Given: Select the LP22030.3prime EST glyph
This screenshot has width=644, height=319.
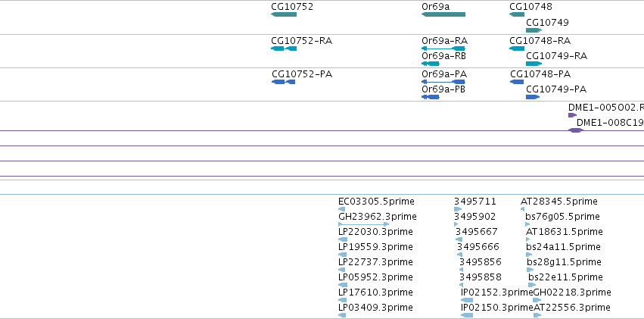Looking at the screenshot, I should (x=343, y=239).
